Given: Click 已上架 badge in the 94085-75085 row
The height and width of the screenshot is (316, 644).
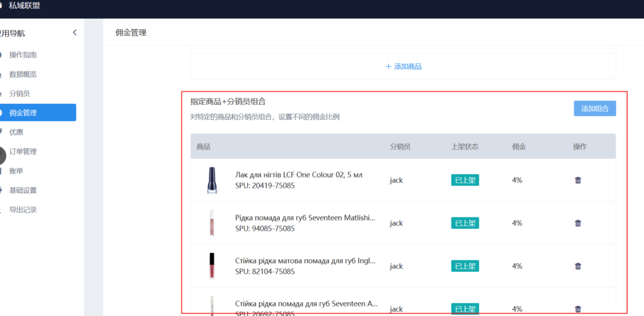Looking at the screenshot, I should pyautogui.click(x=465, y=223).
